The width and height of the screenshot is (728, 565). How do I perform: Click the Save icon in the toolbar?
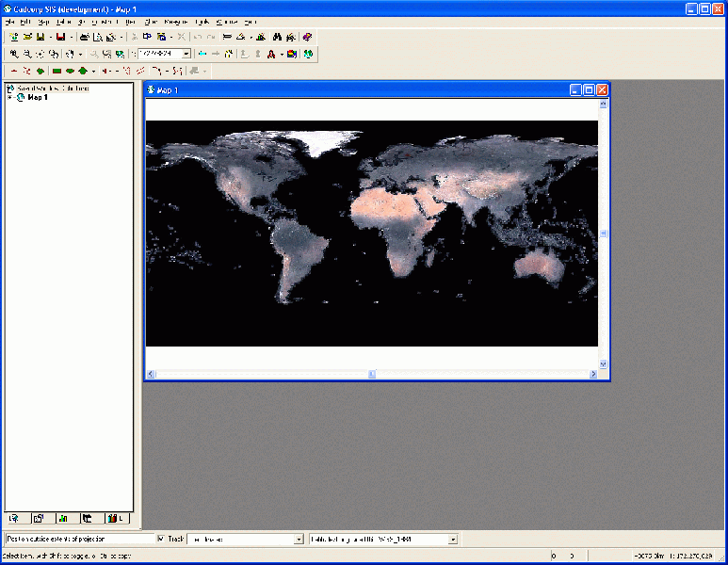point(40,37)
